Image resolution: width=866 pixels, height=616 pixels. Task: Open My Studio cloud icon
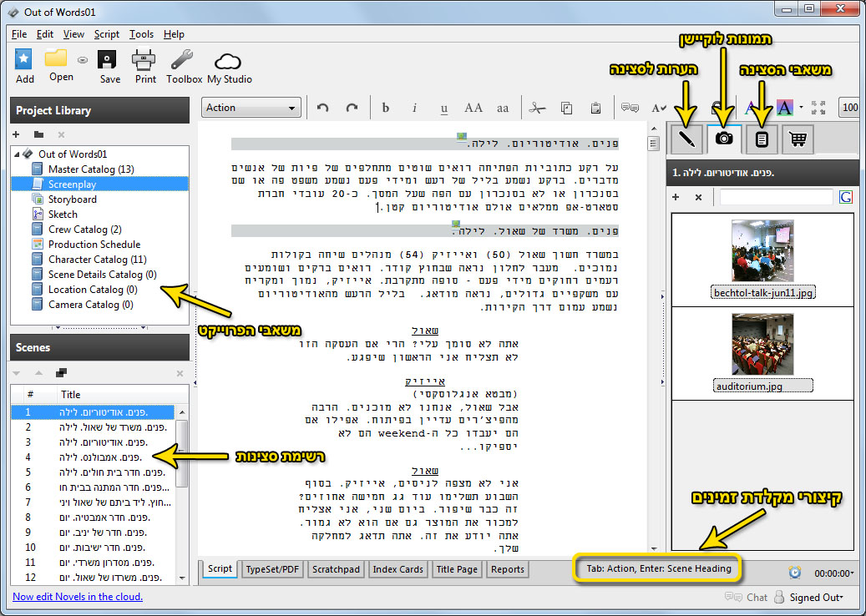(x=227, y=61)
